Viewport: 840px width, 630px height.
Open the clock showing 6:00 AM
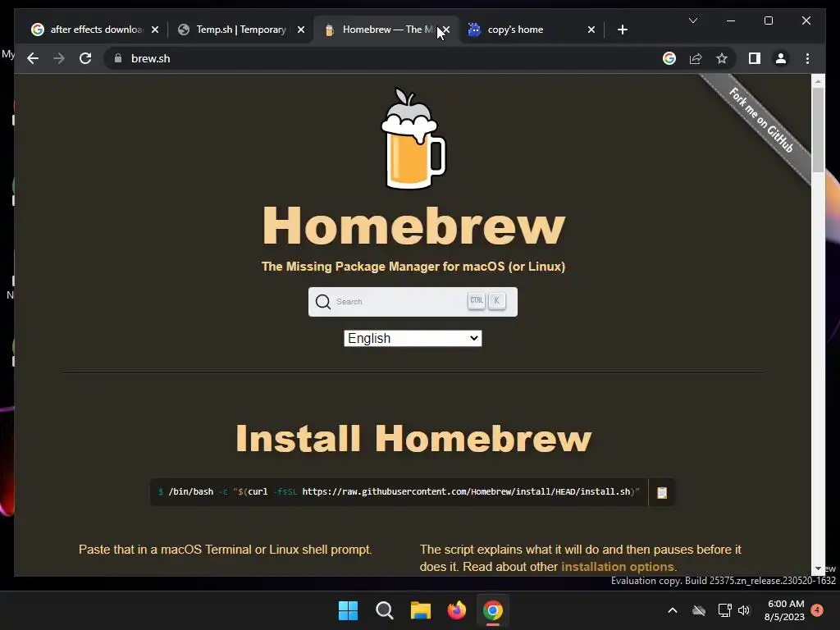pyautogui.click(x=784, y=610)
